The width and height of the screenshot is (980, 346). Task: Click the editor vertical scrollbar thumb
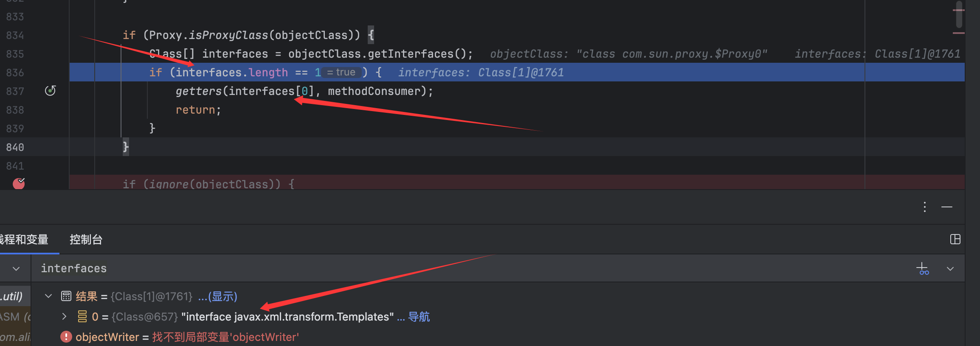pyautogui.click(x=959, y=15)
